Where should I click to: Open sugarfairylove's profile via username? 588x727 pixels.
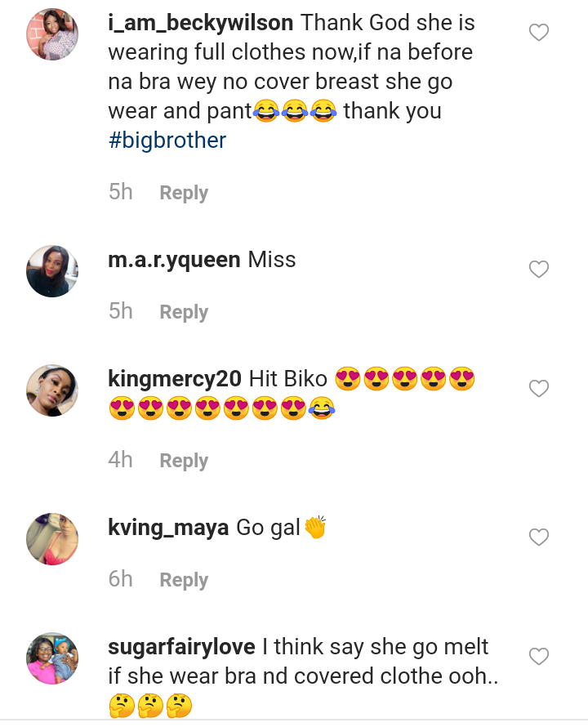click(x=182, y=648)
